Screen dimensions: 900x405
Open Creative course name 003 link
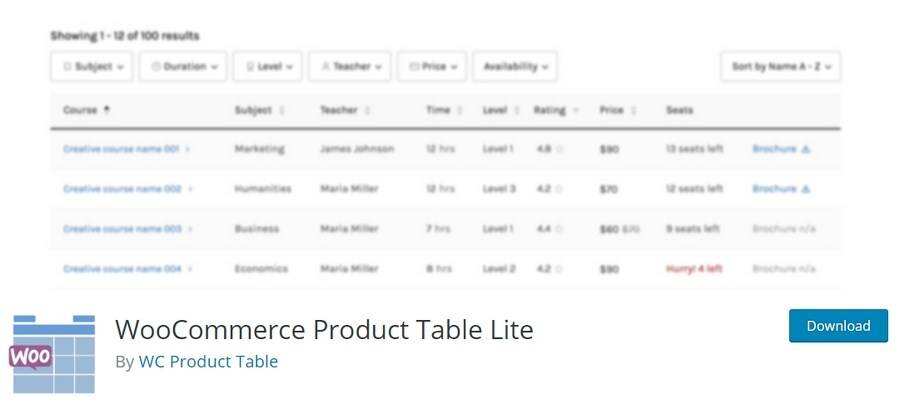coord(122,229)
